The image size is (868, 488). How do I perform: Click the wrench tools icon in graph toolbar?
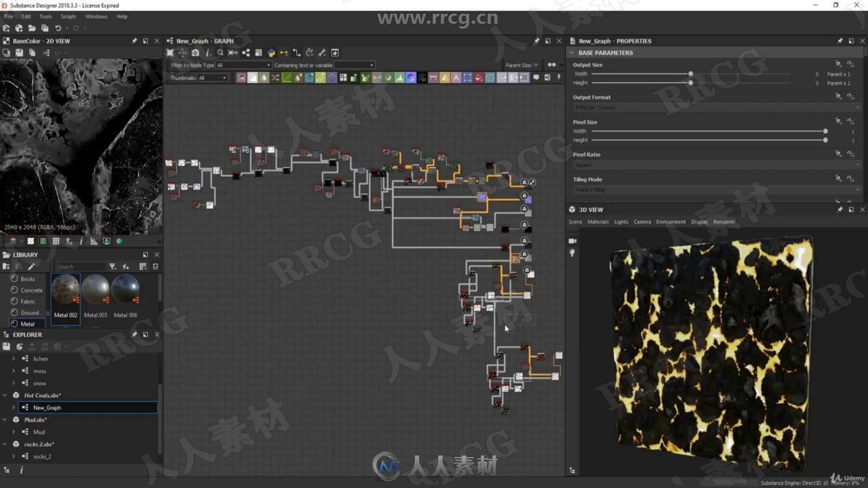[322, 53]
